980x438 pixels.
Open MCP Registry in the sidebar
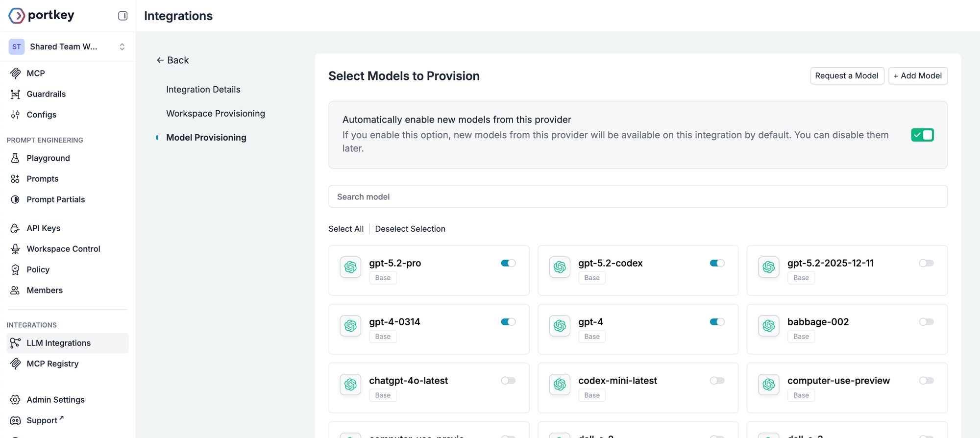pos(52,364)
